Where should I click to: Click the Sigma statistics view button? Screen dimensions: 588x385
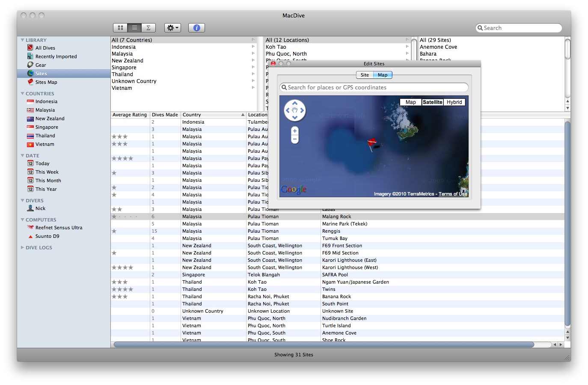tap(148, 28)
